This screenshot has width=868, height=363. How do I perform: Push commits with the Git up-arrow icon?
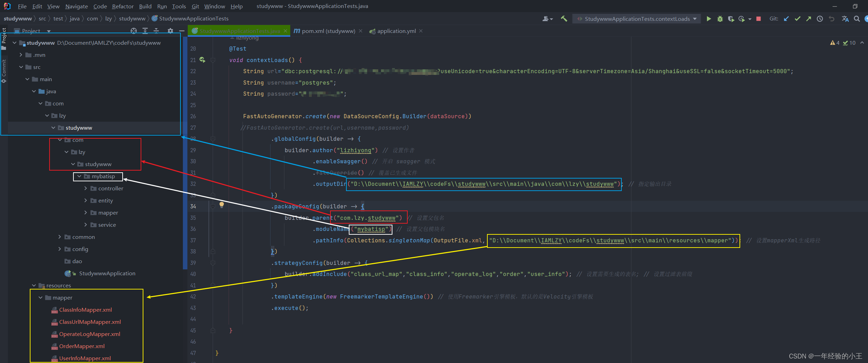pos(808,19)
